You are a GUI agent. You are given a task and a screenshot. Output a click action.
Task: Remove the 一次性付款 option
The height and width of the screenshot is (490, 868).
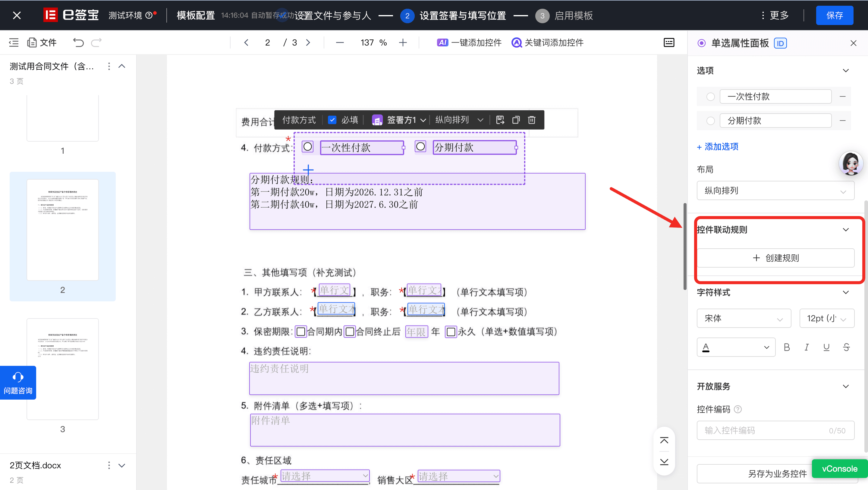pyautogui.click(x=843, y=97)
